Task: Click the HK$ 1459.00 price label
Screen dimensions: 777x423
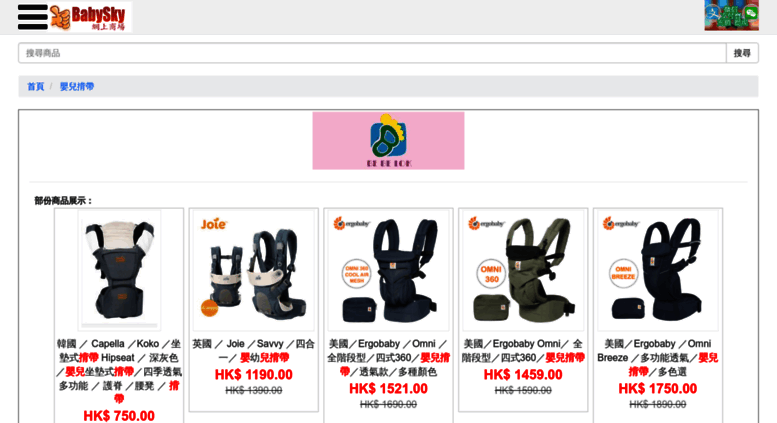Action: pyautogui.click(x=523, y=375)
